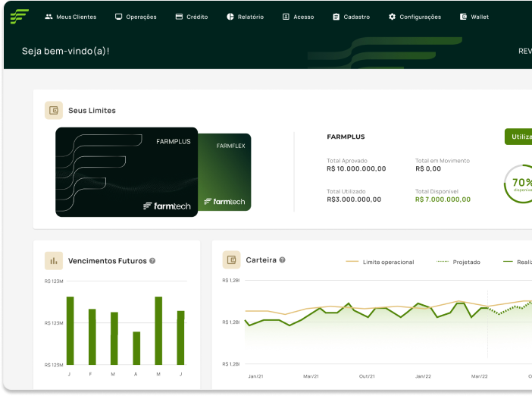Open the Operações menu
This screenshot has height=396, width=532.
pyautogui.click(x=136, y=17)
